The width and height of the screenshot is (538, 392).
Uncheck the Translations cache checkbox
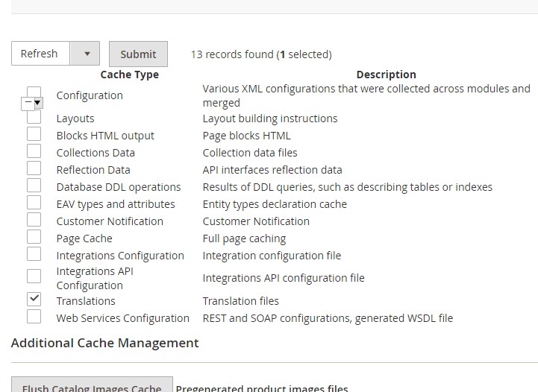pos(34,300)
